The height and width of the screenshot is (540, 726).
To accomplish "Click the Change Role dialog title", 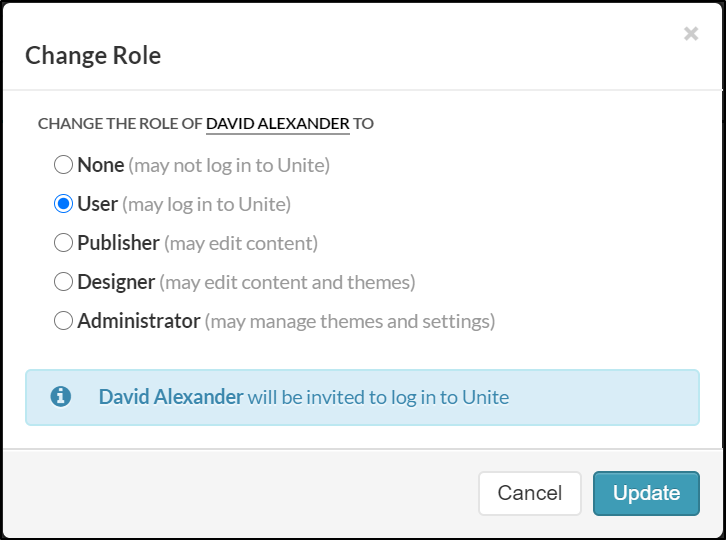I will click(x=93, y=55).
